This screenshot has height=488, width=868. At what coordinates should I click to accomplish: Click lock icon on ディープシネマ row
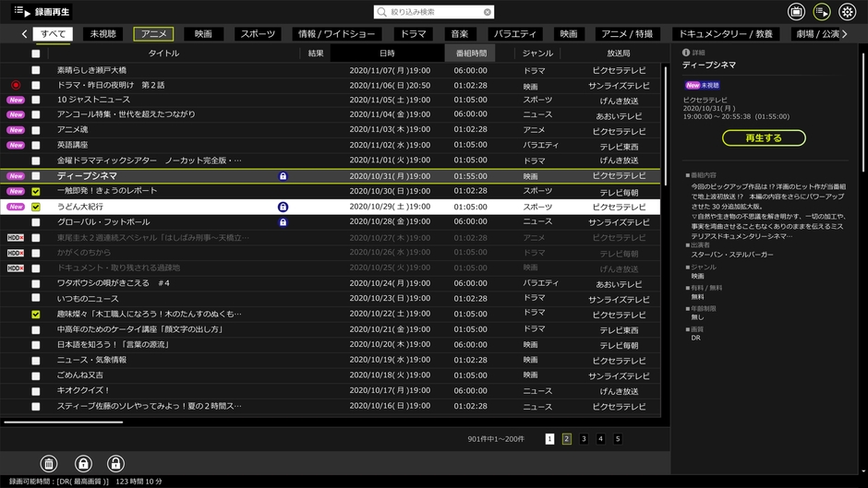click(x=283, y=176)
